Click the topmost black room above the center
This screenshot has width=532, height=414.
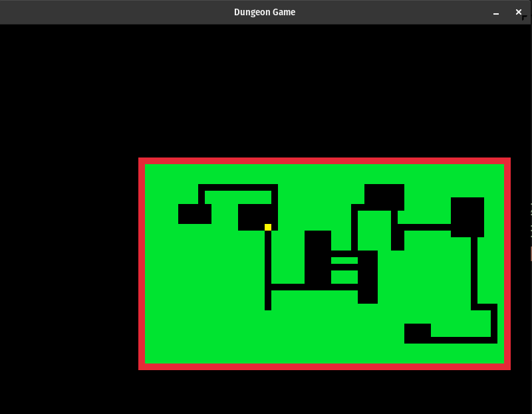point(384,197)
